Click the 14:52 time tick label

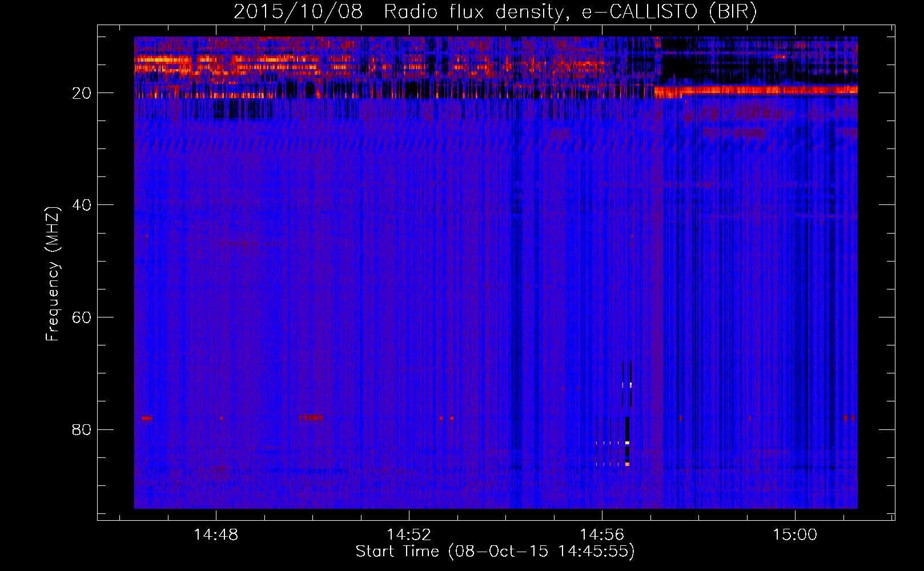(409, 535)
